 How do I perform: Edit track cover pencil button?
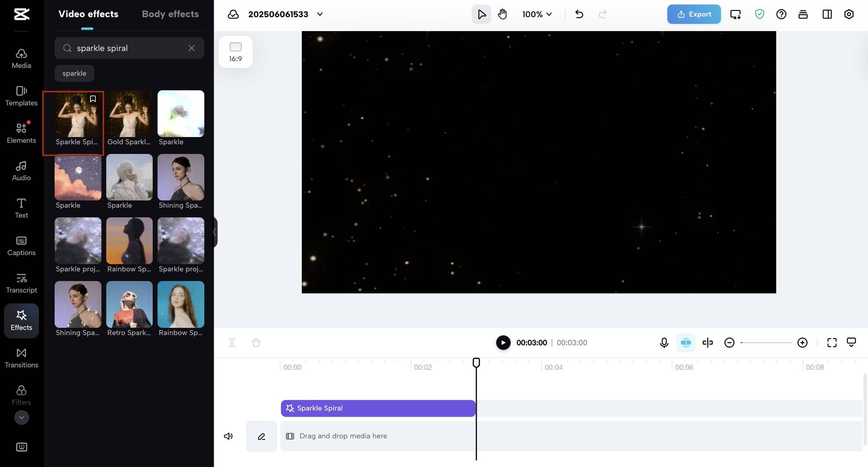[262, 436]
